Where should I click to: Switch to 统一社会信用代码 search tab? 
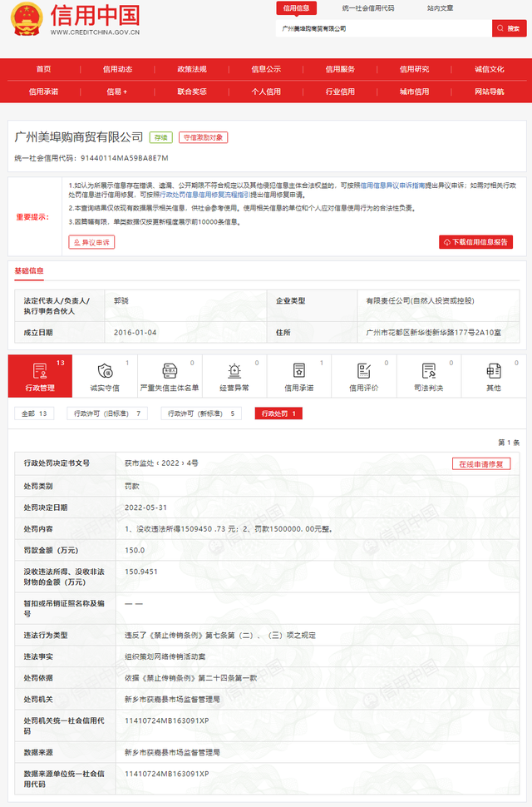pyautogui.click(x=368, y=8)
